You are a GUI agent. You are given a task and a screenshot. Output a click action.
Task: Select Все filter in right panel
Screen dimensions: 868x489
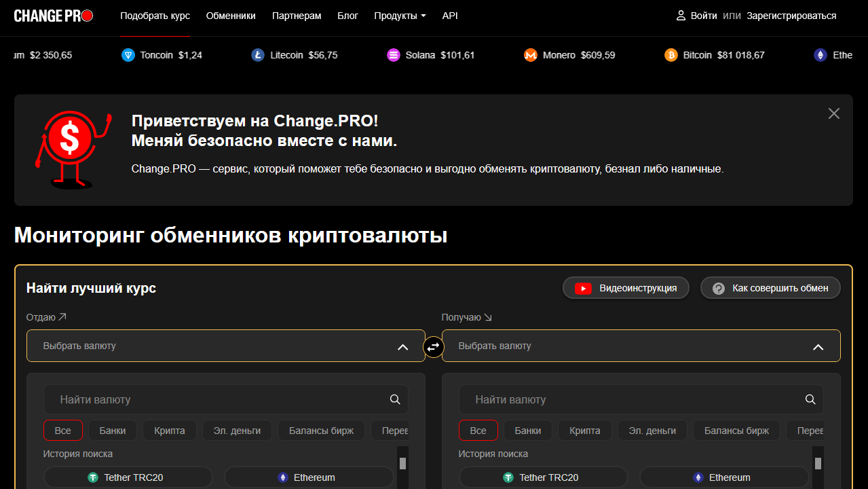tap(478, 431)
